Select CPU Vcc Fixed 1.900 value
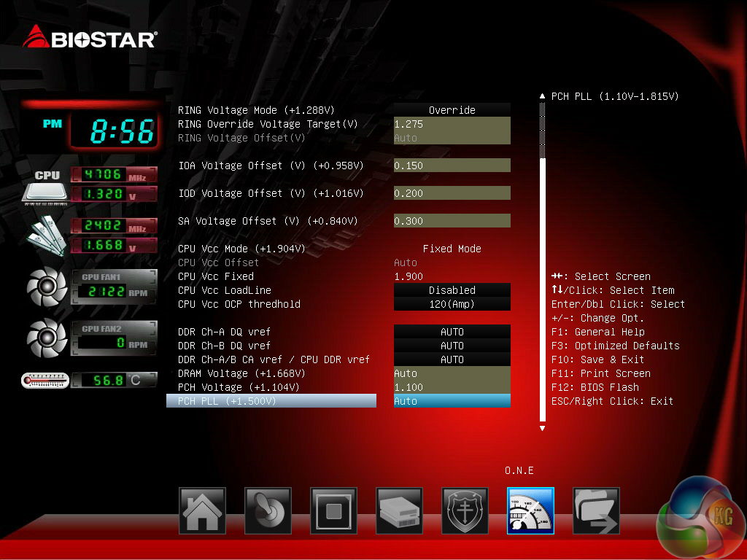The height and width of the screenshot is (560, 747). point(409,276)
